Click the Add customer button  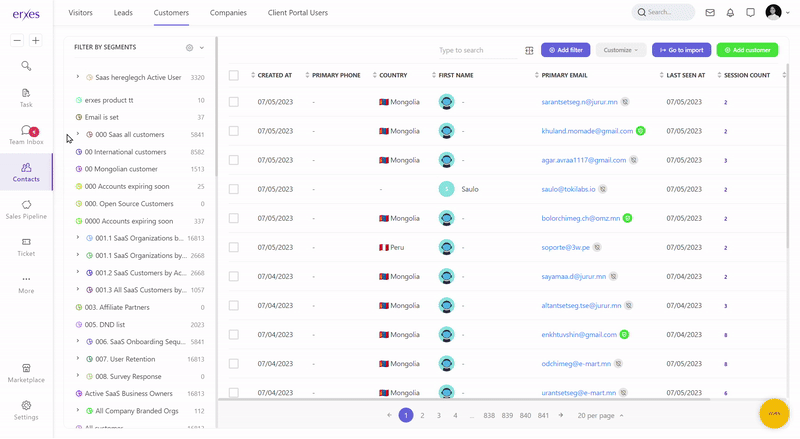(747, 50)
